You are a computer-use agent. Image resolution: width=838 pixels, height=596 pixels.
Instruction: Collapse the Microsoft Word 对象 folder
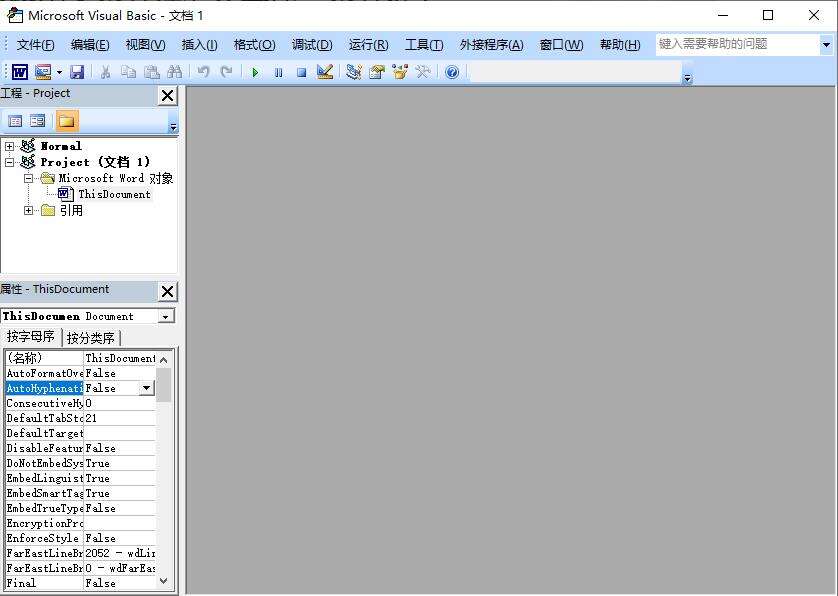point(28,179)
